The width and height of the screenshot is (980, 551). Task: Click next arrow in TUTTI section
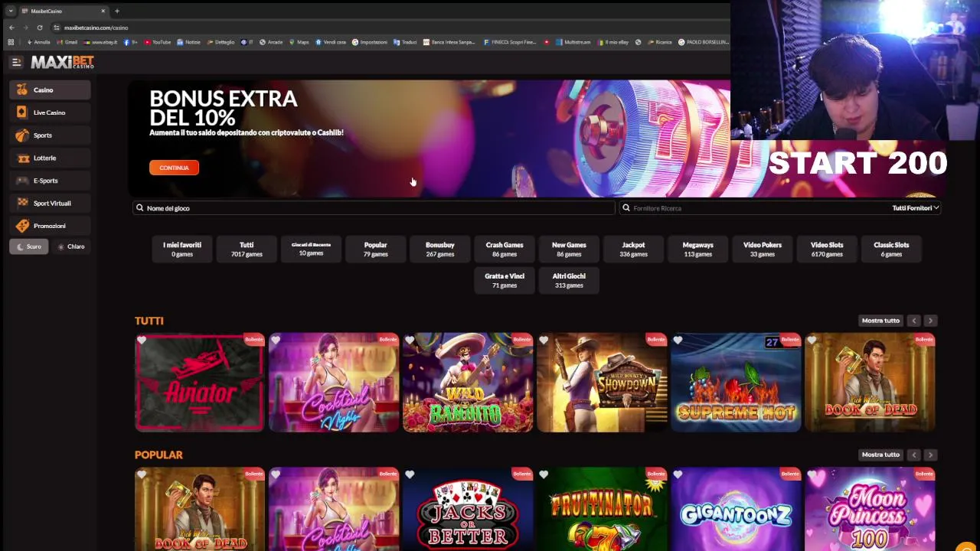point(930,321)
